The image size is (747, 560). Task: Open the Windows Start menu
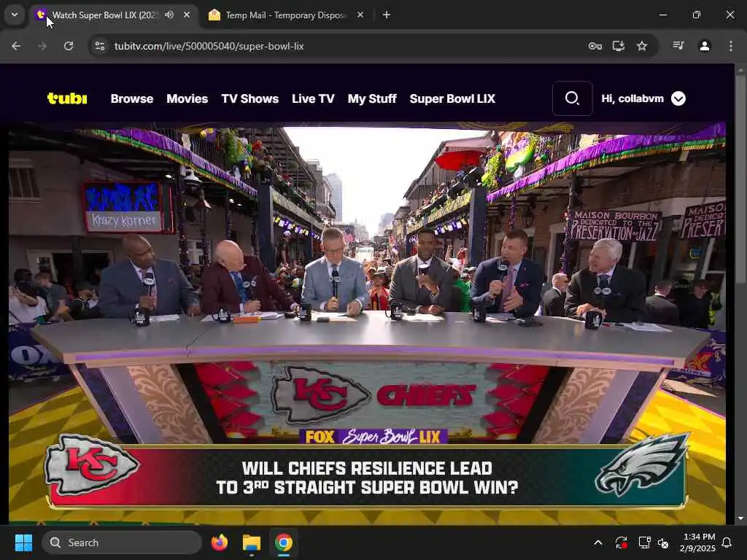23,542
